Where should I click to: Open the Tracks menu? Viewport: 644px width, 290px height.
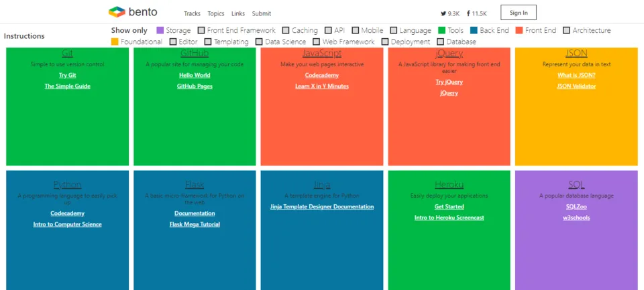(x=193, y=13)
